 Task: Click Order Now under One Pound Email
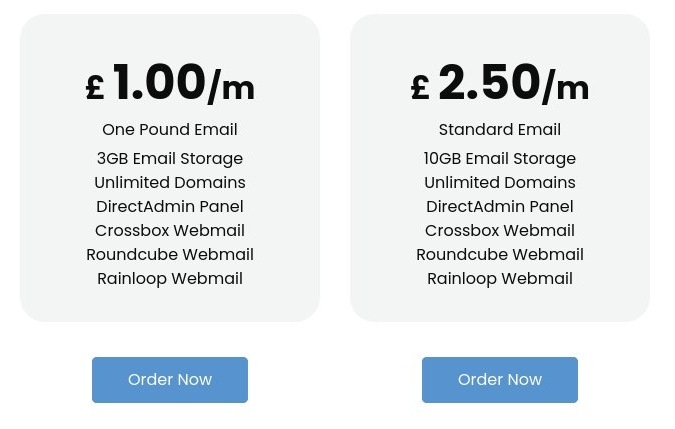[170, 380]
